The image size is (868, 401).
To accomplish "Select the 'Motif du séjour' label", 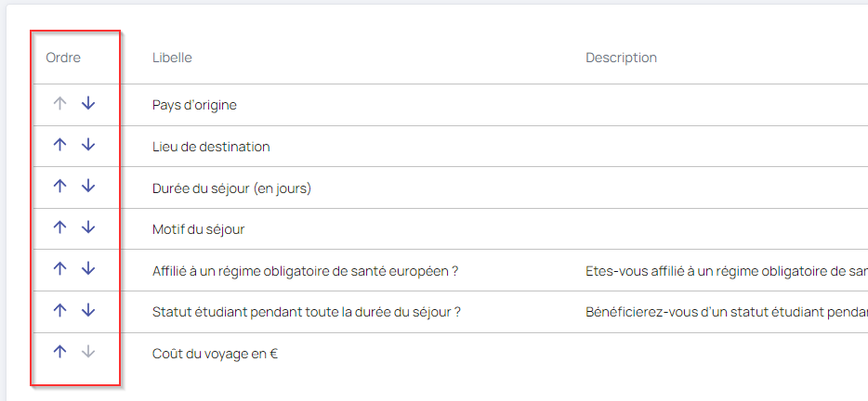I will [198, 228].
